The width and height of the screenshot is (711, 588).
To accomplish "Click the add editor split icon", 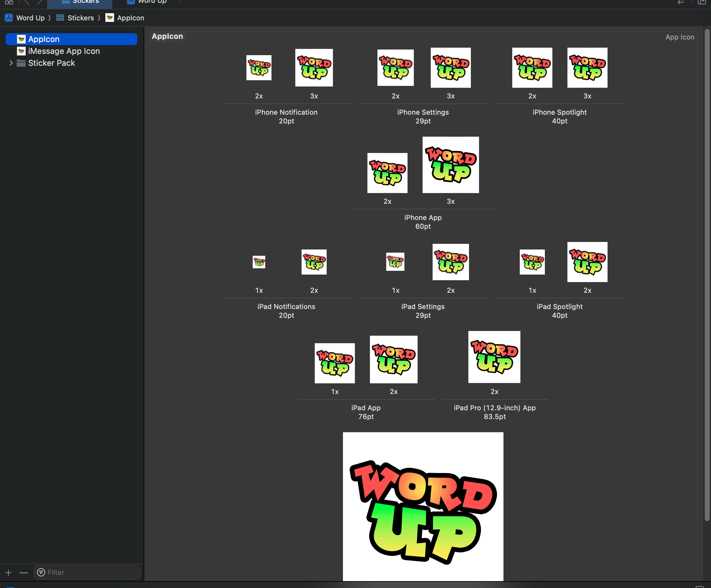I will point(702,3).
